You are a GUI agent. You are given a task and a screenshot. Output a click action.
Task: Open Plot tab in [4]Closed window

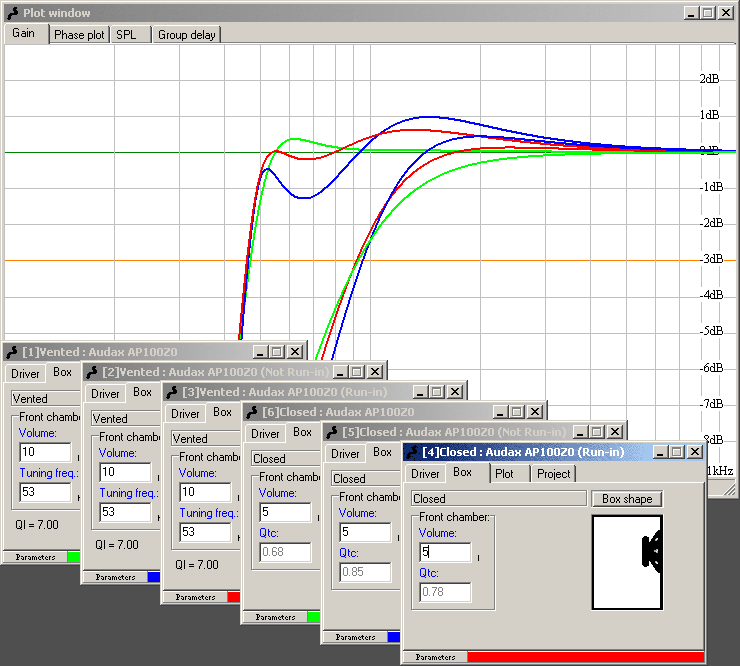coord(510,474)
